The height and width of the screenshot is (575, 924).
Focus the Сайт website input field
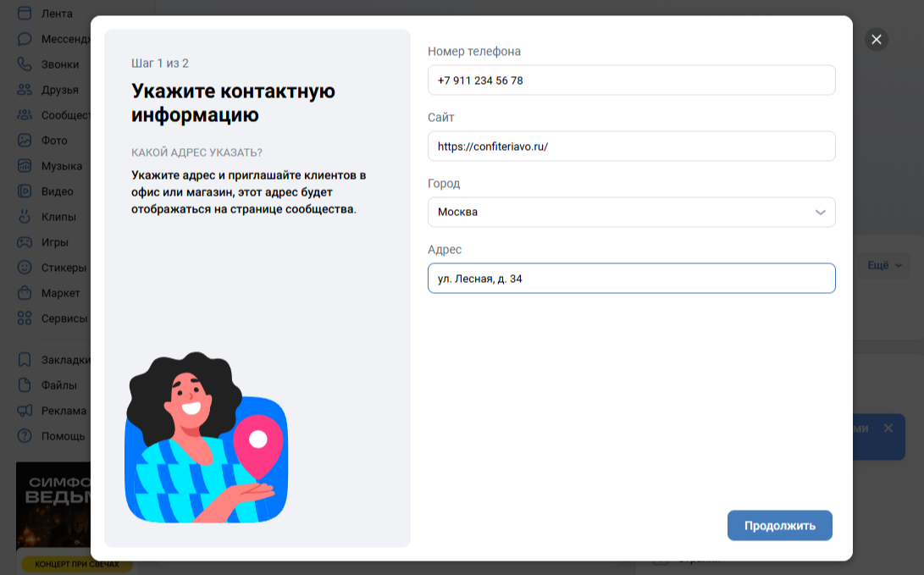[x=631, y=146]
